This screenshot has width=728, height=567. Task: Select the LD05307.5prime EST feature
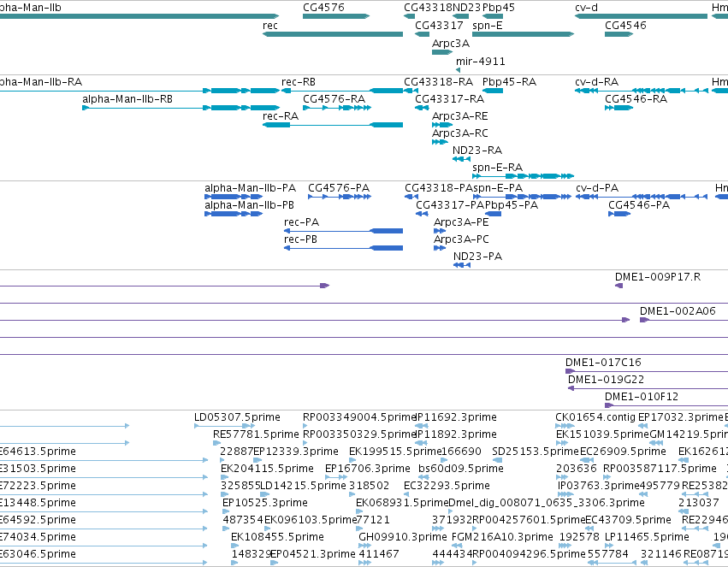(225, 426)
